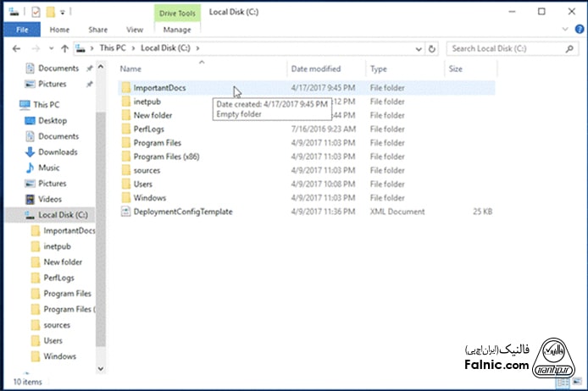Sort by the Date modified column header
The width and height of the screenshot is (588, 391).
tap(316, 69)
